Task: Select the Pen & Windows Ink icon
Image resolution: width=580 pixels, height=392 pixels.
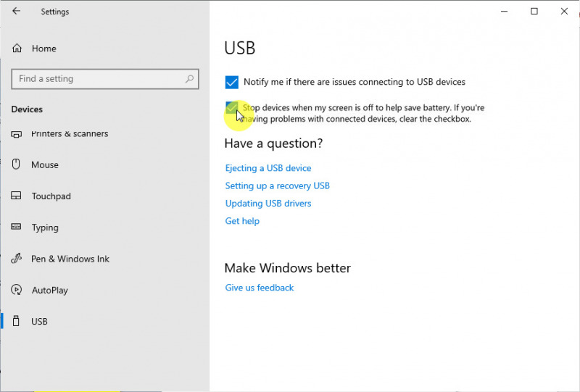Action: (x=16, y=258)
